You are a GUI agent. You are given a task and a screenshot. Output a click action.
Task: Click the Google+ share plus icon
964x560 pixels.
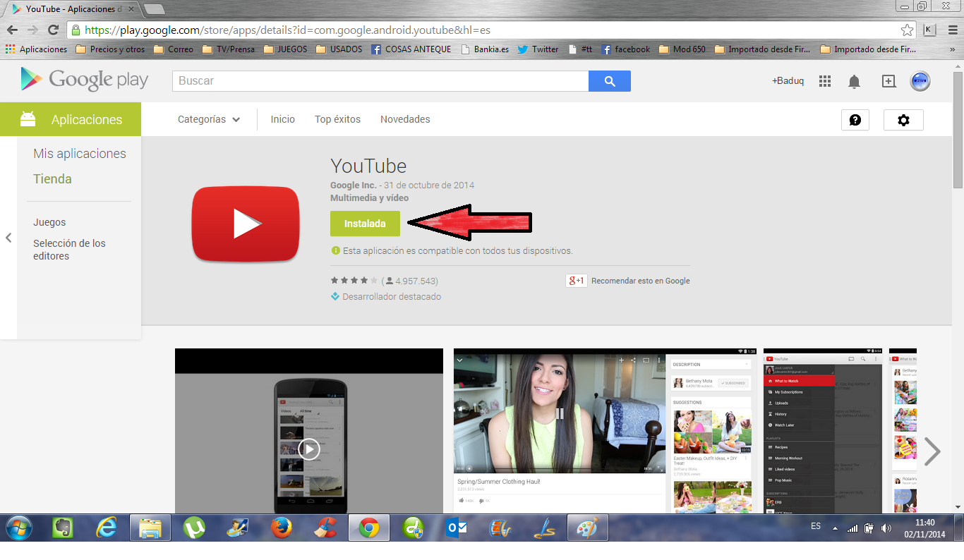(x=888, y=81)
